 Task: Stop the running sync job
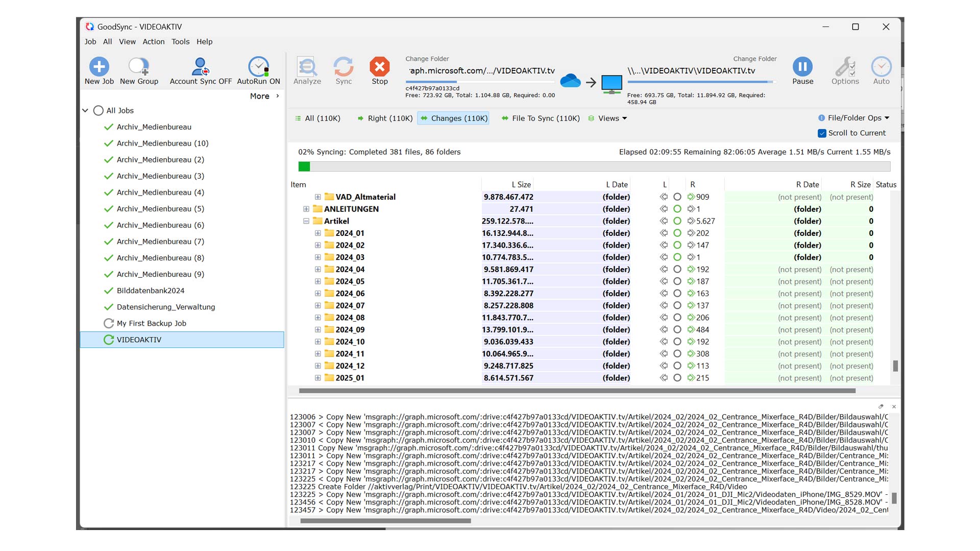(x=379, y=67)
